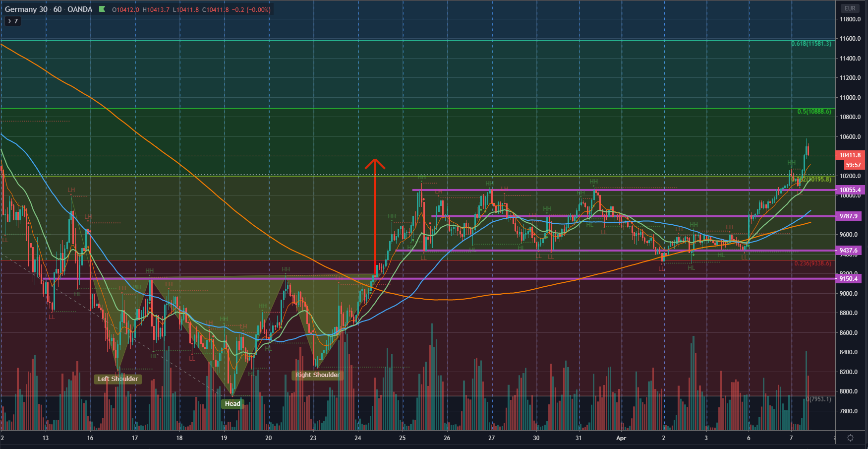
Task: Select the 'Head' pattern label
Action: point(232,404)
